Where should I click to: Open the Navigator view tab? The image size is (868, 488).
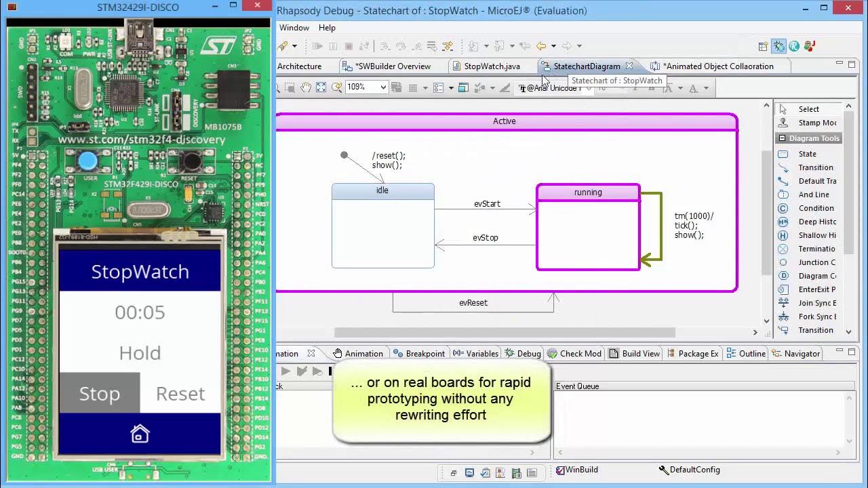tap(795, 354)
